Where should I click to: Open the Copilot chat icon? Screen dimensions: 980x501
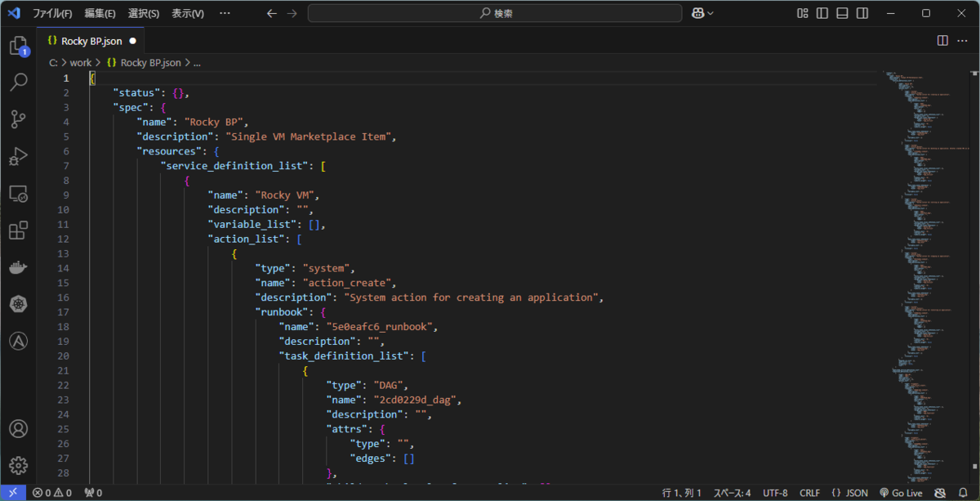pyautogui.click(x=698, y=13)
